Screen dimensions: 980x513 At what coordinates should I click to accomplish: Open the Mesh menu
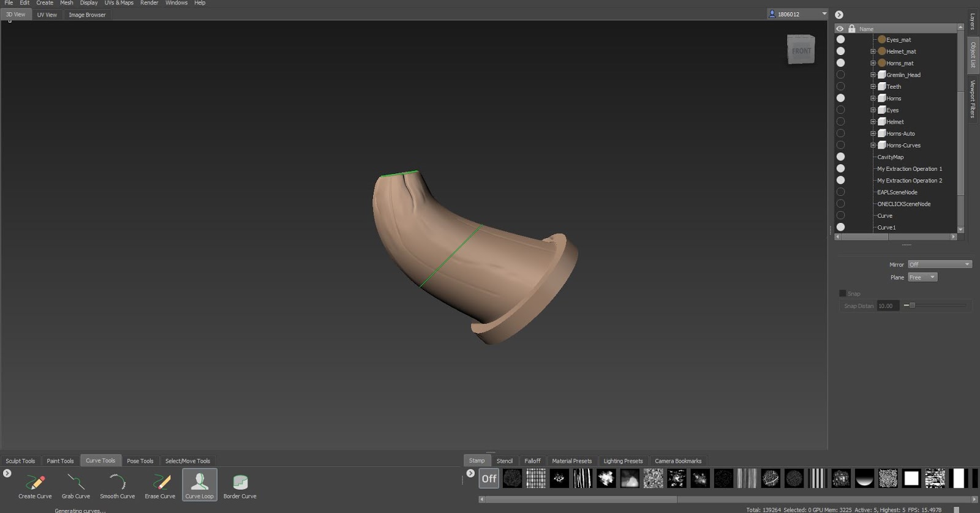coord(67,3)
